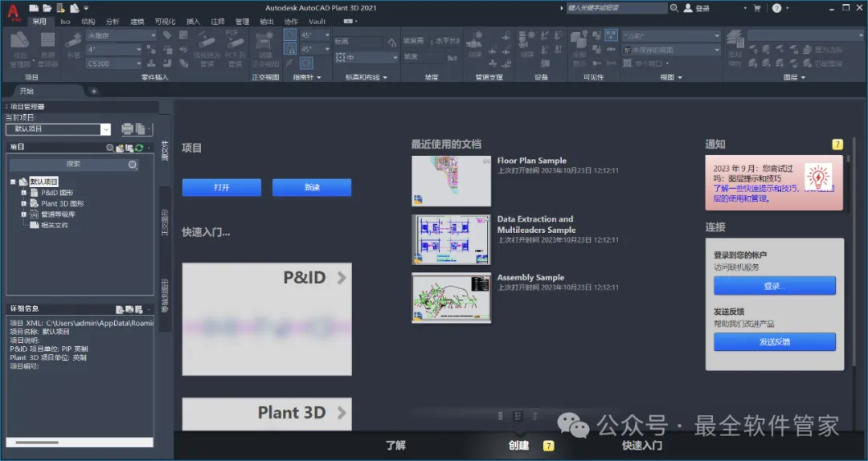Click the 键入关键字或短语 search field
The image size is (868, 461).
616,8
